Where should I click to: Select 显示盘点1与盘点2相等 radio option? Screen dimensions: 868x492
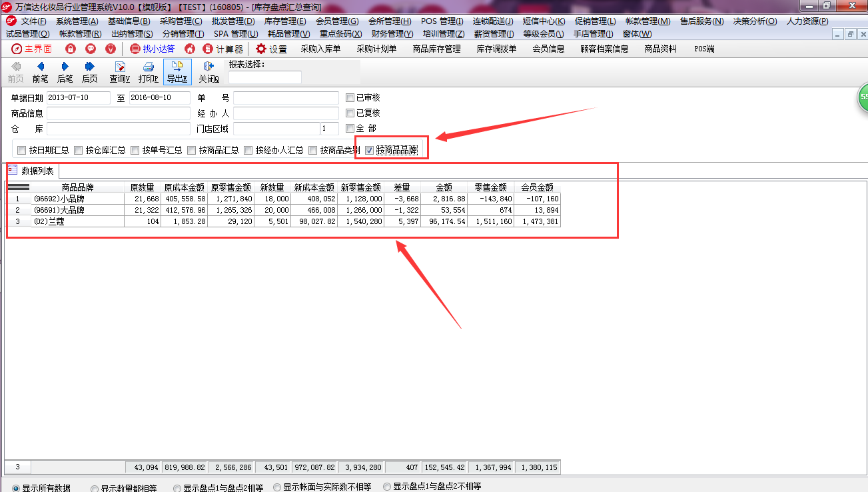point(177,488)
